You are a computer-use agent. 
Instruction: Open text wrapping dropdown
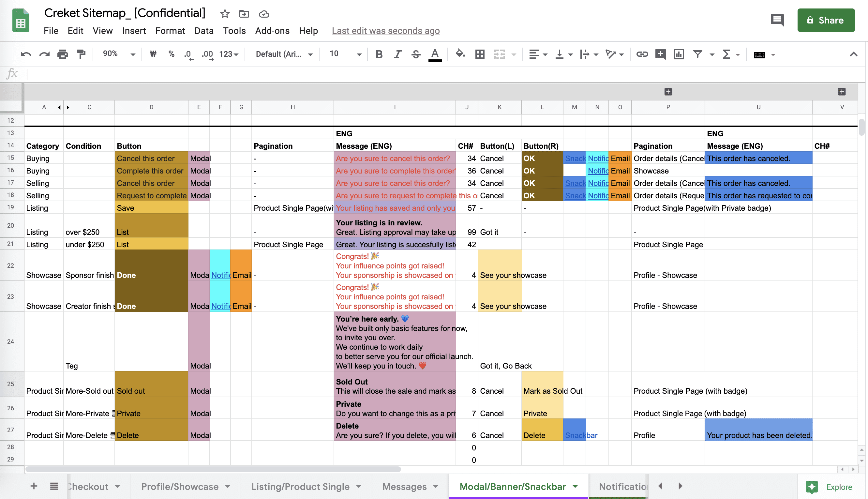589,54
